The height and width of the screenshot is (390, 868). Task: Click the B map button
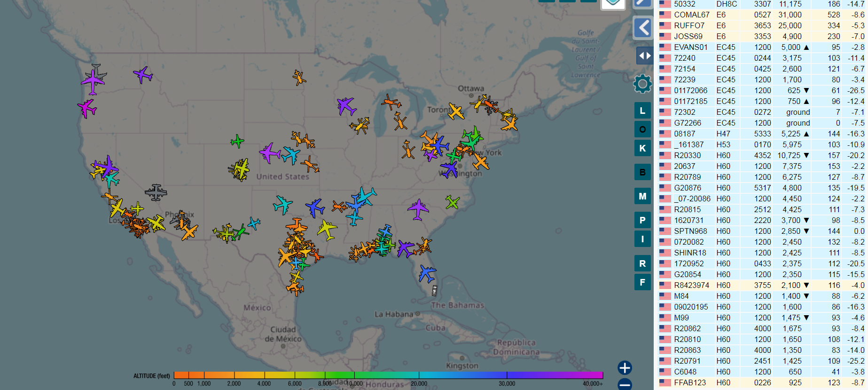(642, 172)
